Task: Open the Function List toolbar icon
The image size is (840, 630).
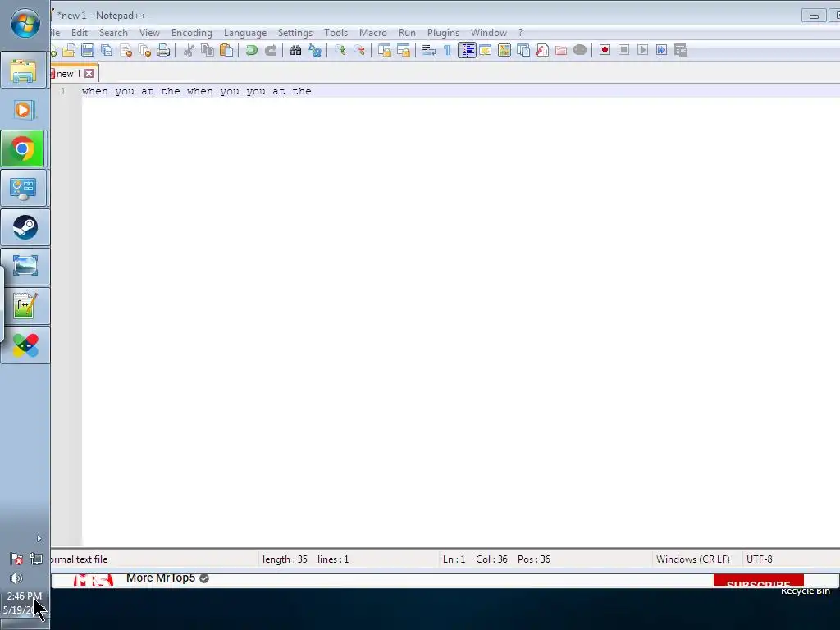Action: click(542, 50)
